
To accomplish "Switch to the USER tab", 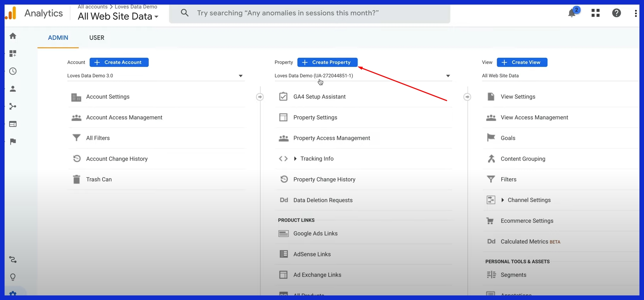I will point(97,38).
